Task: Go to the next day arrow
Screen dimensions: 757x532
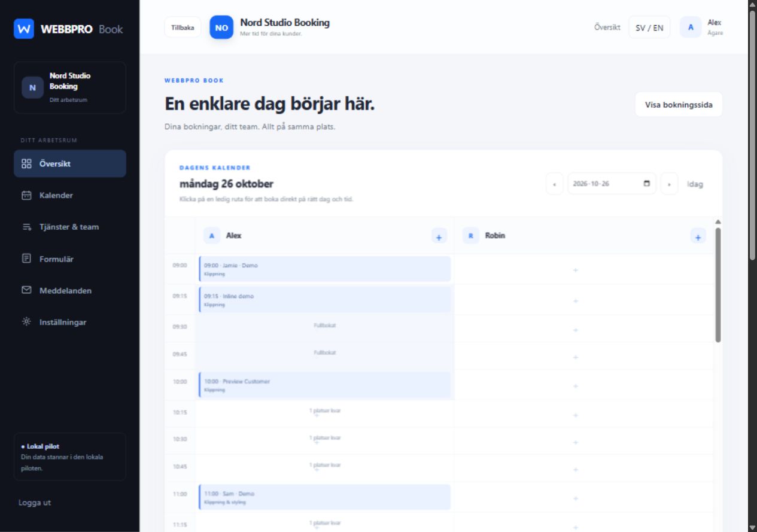Action: [x=669, y=184]
